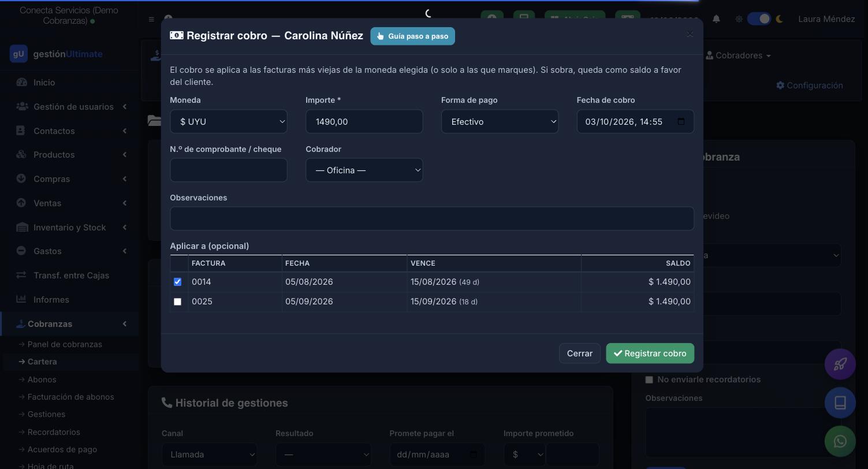Image resolution: width=868 pixels, height=469 pixels.
Task: Go to Abonos submenu item
Action: tap(42, 379)
